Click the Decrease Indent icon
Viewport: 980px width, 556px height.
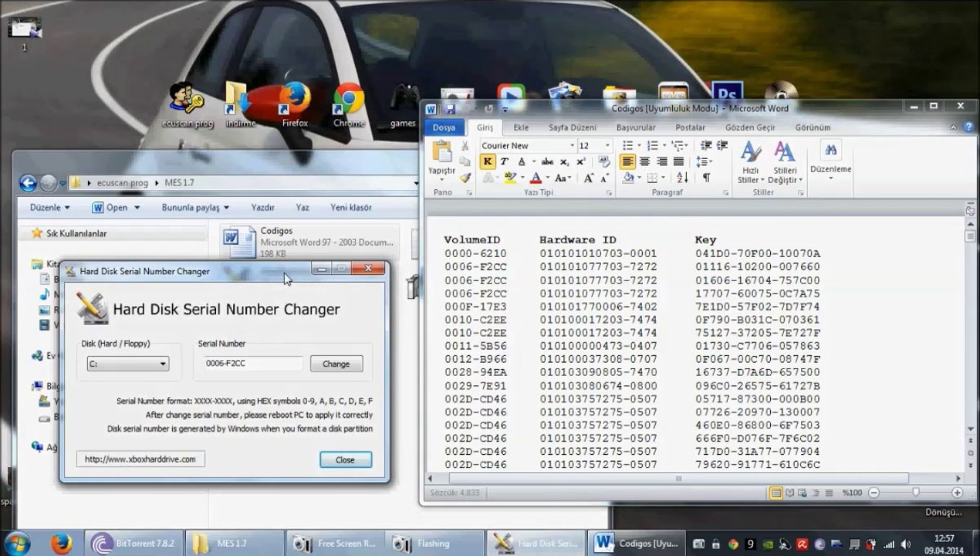tap(706, 145)
